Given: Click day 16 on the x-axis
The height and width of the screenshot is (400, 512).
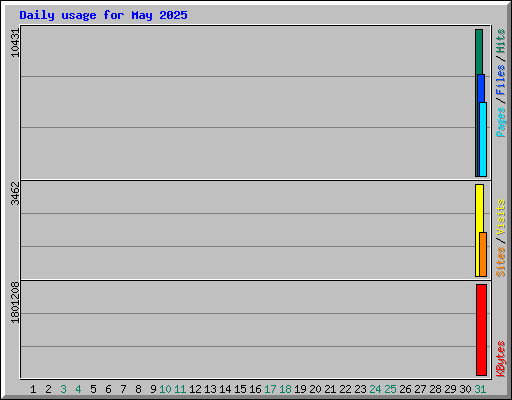Looking at the screenshot, I should (x=255, y=389).
